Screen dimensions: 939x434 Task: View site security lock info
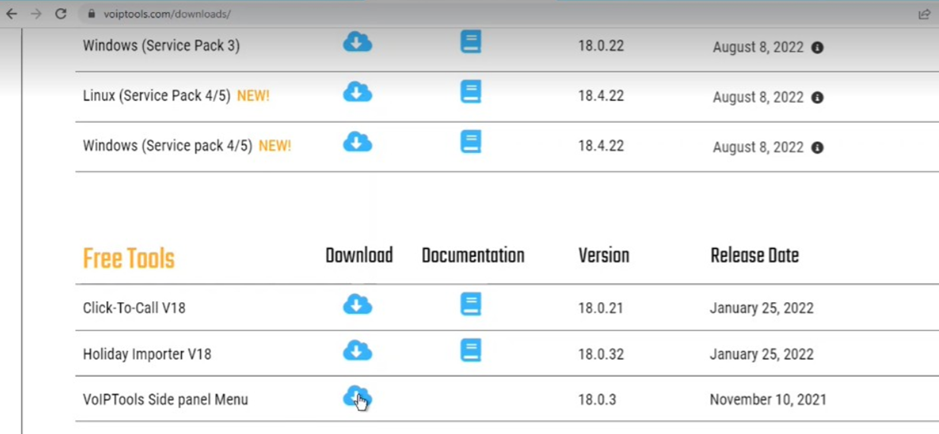click(x=92, y=14)
